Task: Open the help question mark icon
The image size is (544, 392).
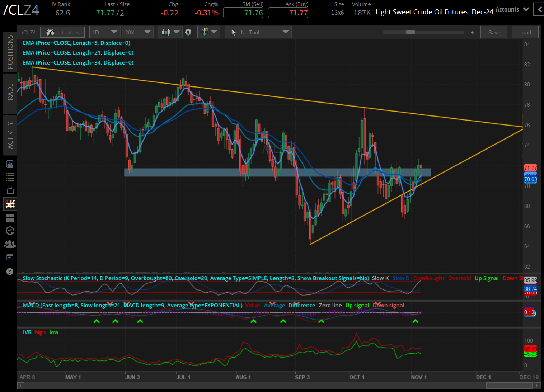Action: click(x=10, y=271)
